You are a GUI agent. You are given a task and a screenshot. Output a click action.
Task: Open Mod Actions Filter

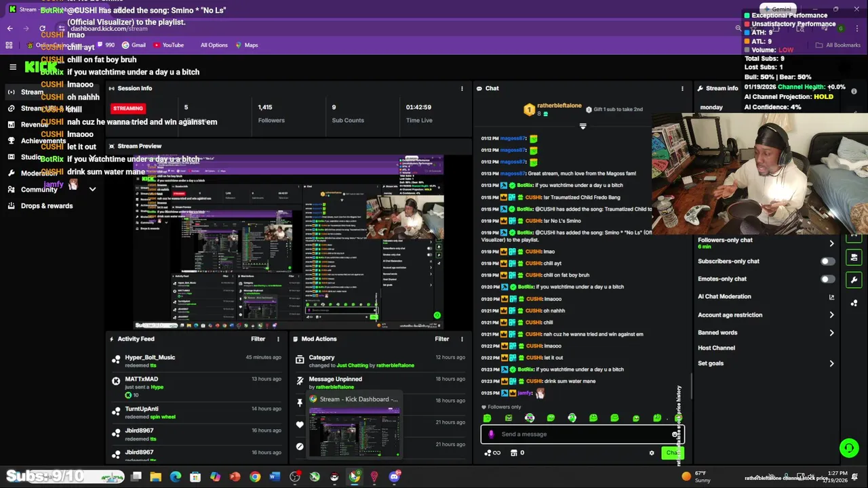[442, 339]
